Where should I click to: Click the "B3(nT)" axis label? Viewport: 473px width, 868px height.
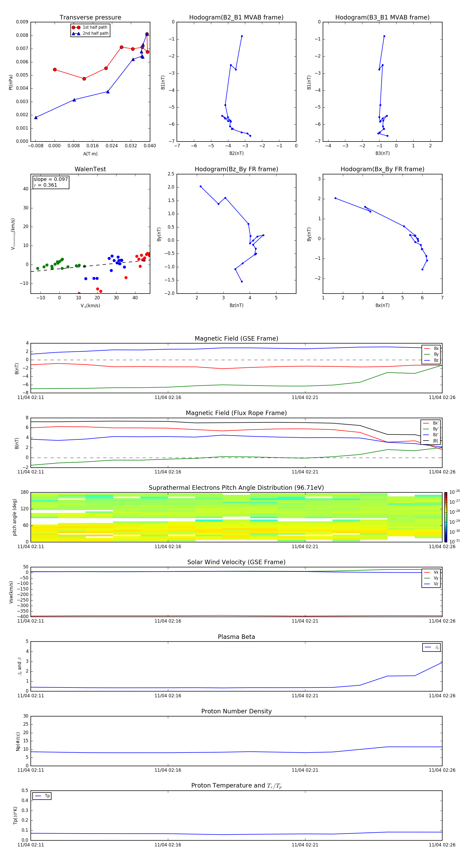[x=382, y=153]
